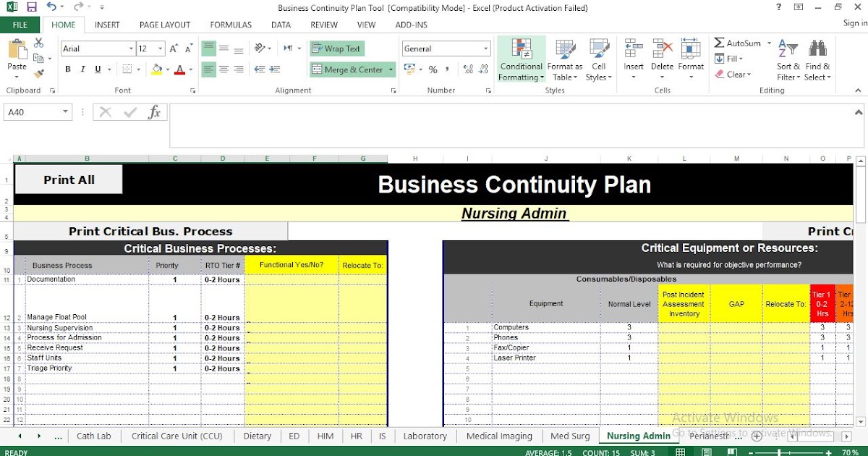Align text to the bottom of the cell
Viewport: 868px width, 456px height.
(x=239, y=48)
